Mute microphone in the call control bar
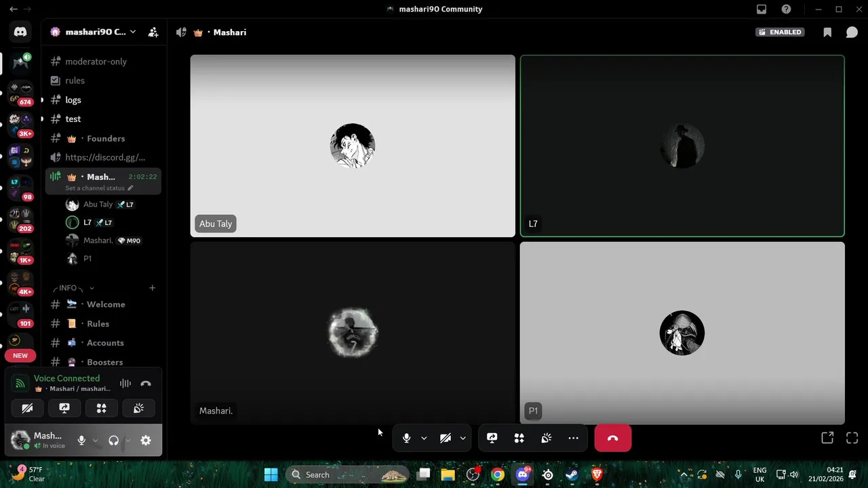 click(406, 439)
